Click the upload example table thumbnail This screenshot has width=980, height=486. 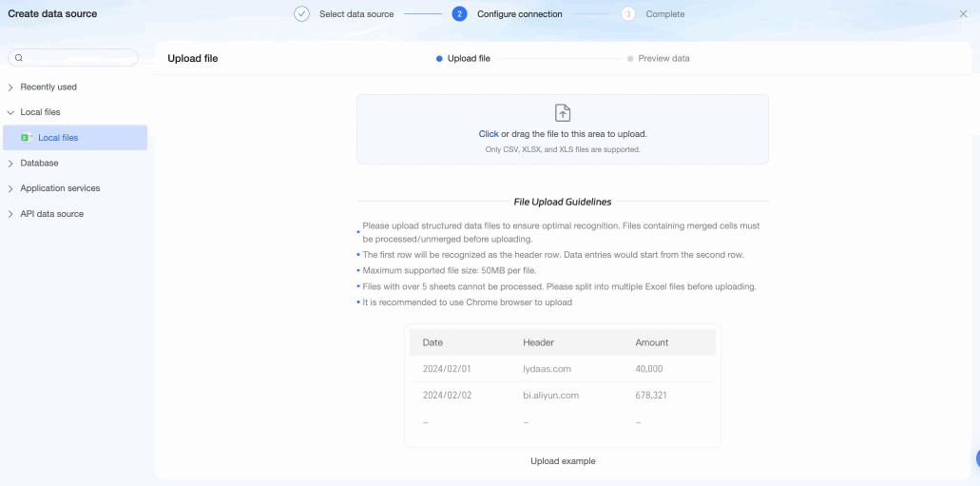click(562, 385)
